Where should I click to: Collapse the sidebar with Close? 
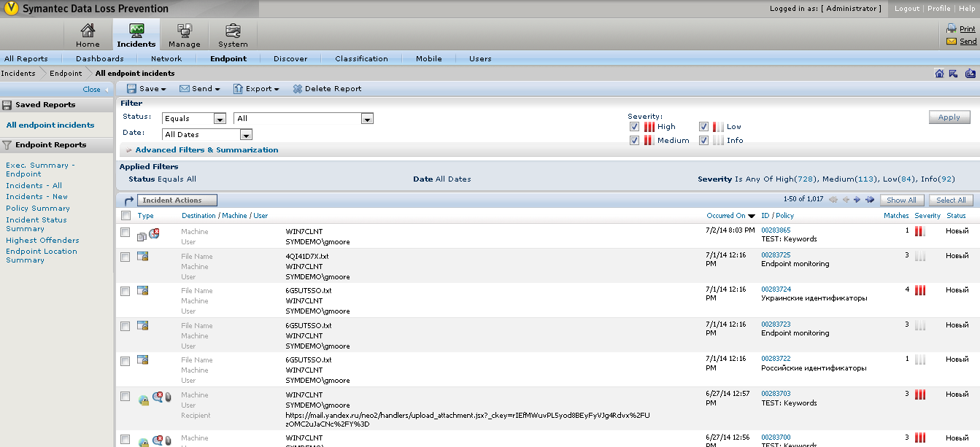96,89
